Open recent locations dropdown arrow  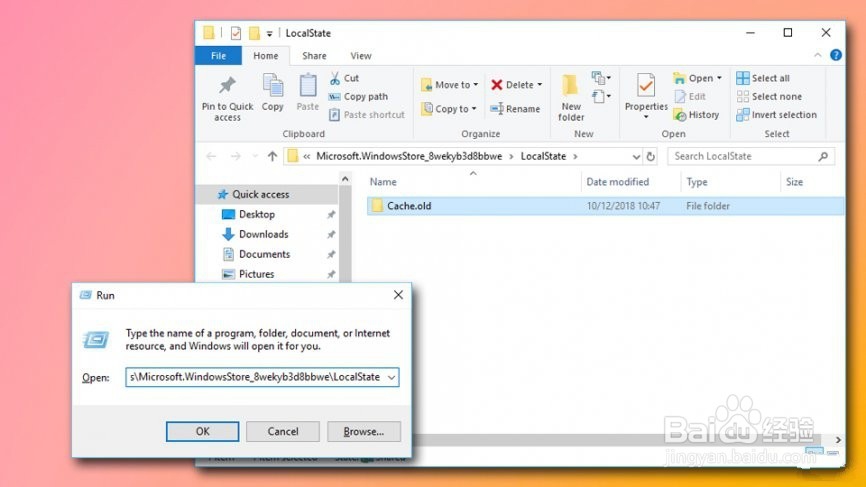pos(255,156)
